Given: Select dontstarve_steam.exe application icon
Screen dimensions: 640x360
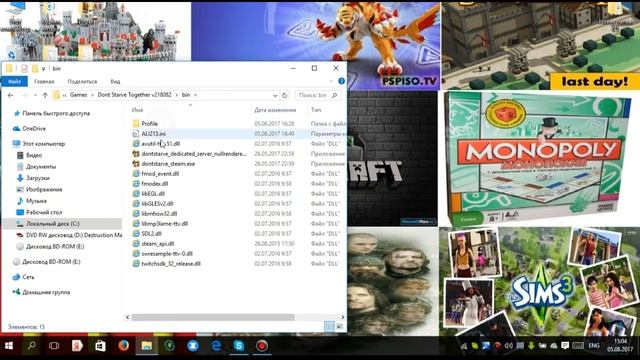Looking at the screenshot, I should coord(136,164).
